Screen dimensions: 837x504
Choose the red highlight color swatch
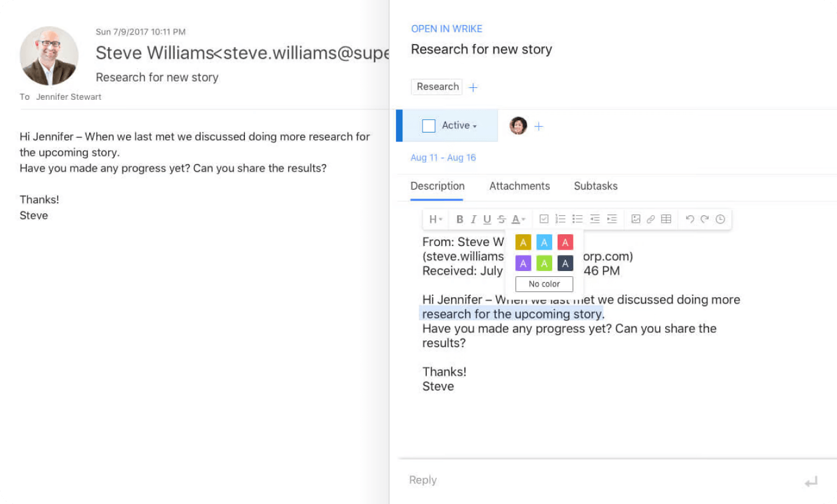565,242
